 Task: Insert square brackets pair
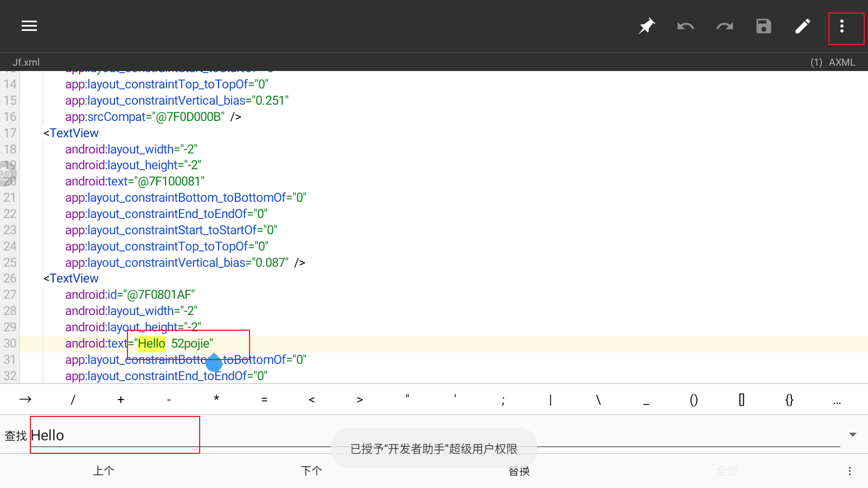(742, 400)
